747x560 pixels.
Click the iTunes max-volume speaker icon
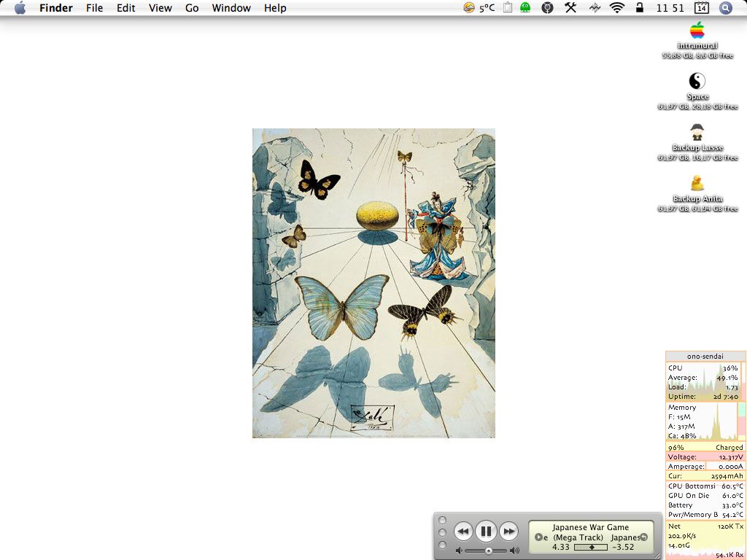(514, 551)
